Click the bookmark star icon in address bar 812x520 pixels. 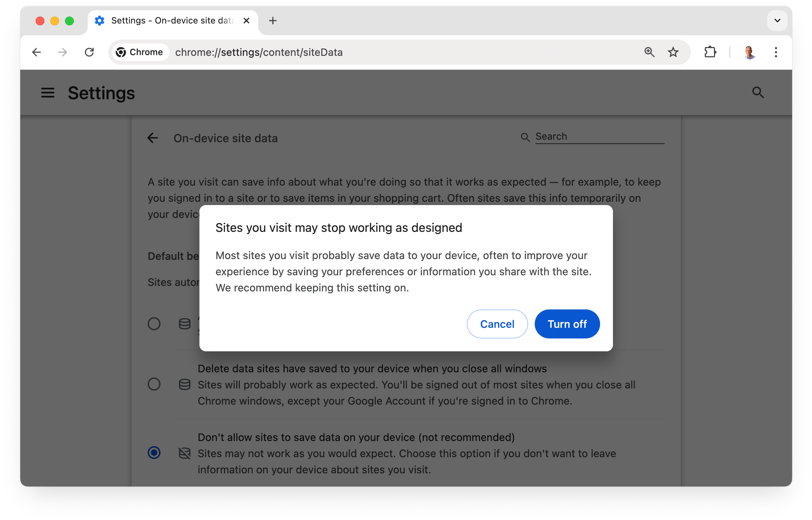674,53
